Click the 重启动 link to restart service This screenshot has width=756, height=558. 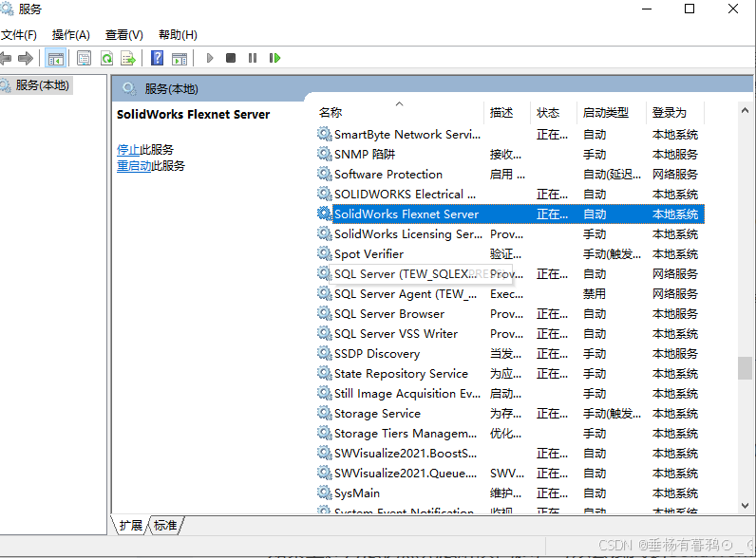click(134, 166)
